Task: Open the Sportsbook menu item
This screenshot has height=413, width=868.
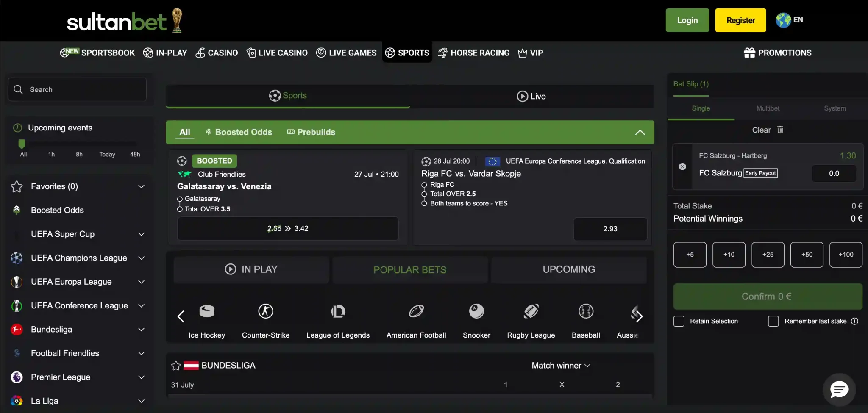Action: [x=97, y=53]
